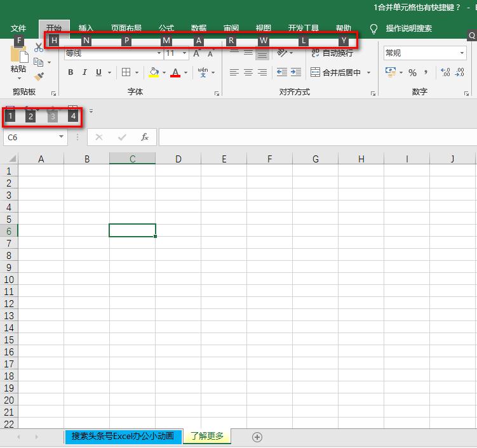477x448 pixels.
Task: Open alignment group dialog launcher
Action: (x=373, y=94)
